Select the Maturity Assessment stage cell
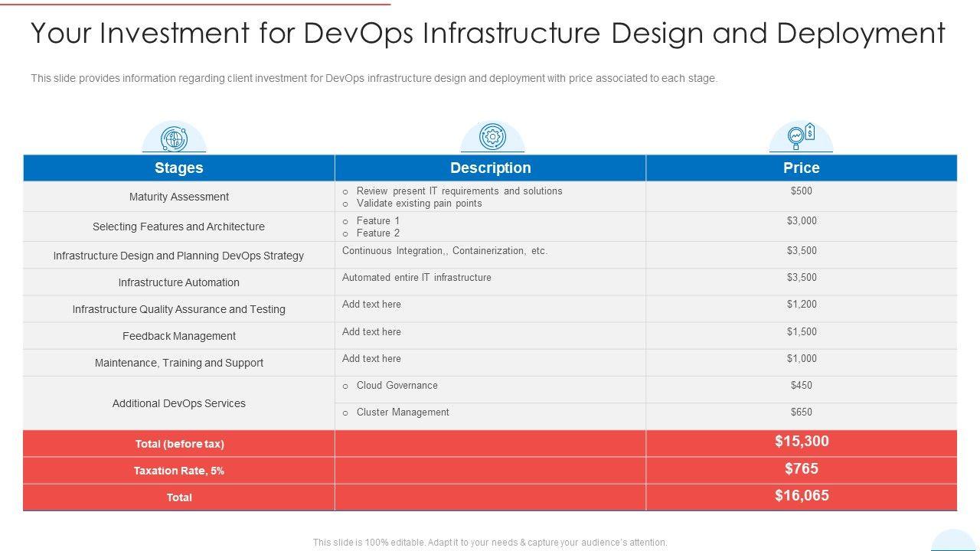The width and height of the screenshot is (980, 551). [x=178, y=197]
